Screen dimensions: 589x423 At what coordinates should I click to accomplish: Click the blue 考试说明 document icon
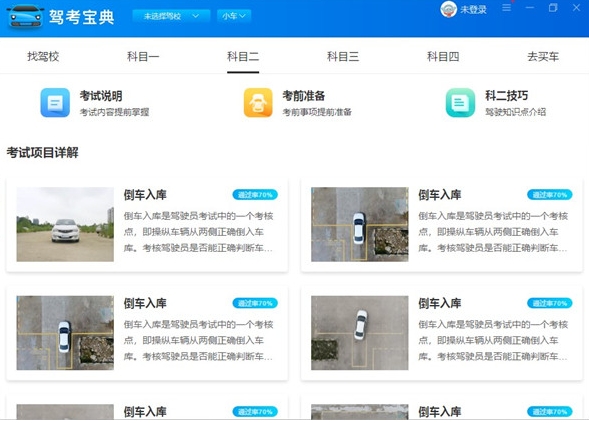coord(55,103)
